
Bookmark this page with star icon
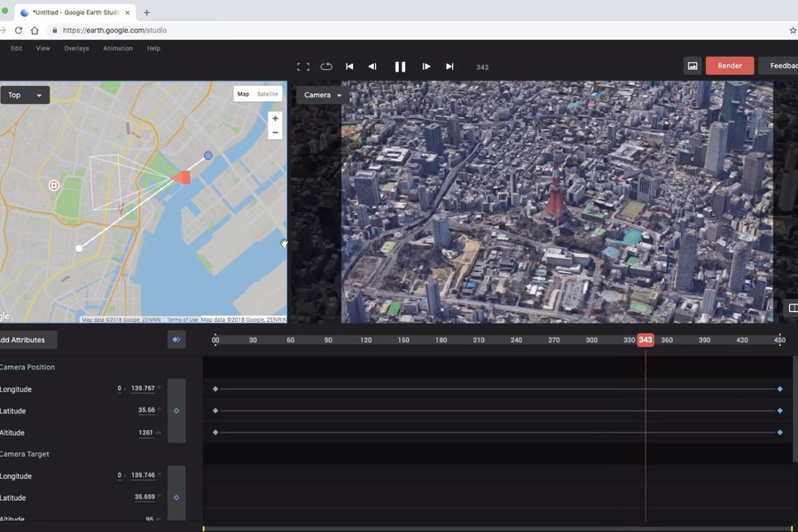(x=793, y=30)
